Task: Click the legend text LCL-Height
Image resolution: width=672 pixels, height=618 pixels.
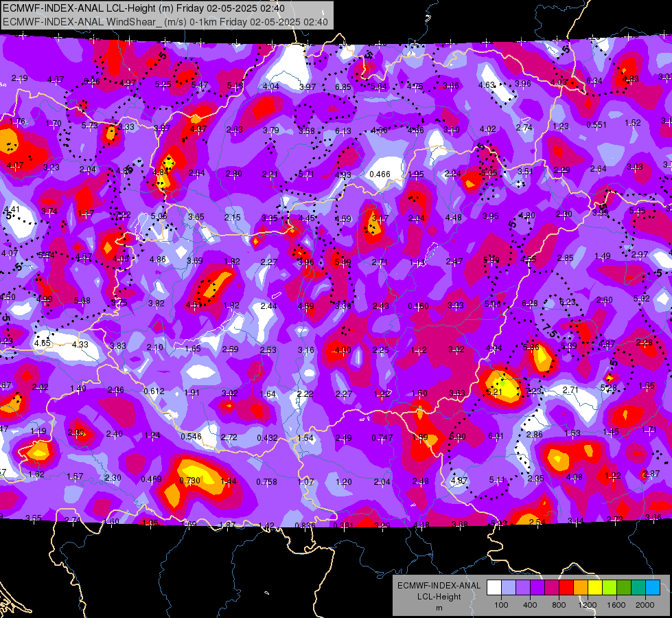Action: tap(439, 597)
